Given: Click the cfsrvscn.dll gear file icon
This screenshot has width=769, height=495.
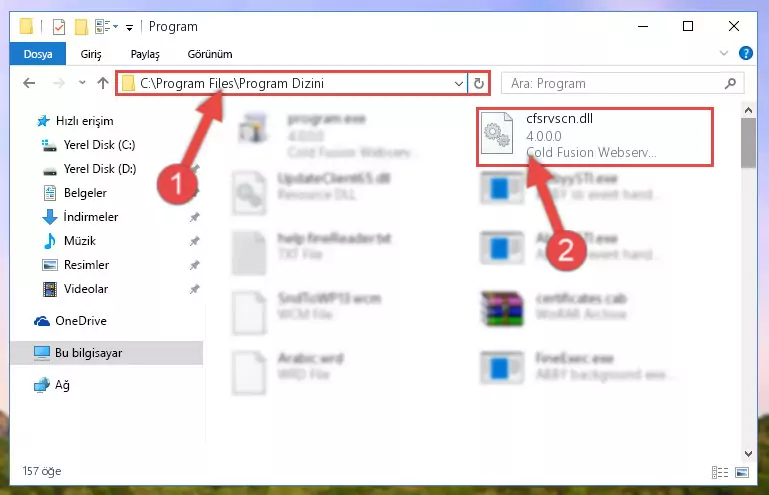Looking at the screenshot, I should [497, 133].
